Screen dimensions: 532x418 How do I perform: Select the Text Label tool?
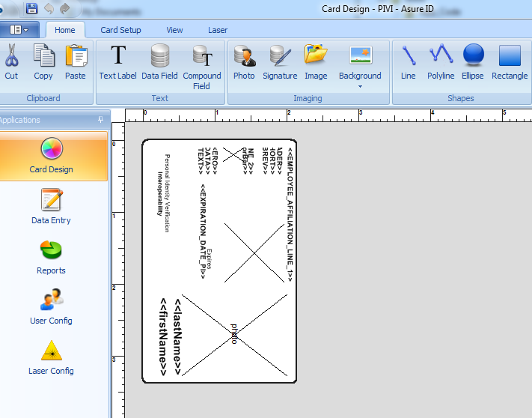118,62
